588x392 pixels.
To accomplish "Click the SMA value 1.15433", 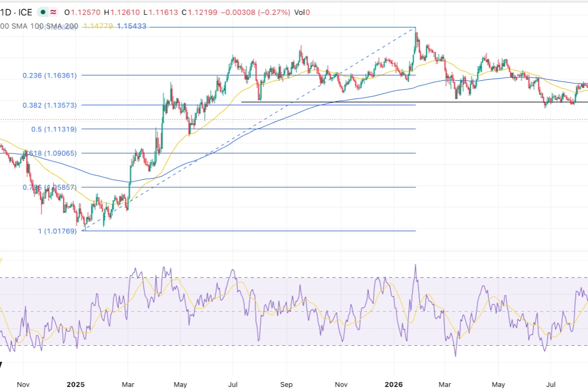I will coord(131,26).
